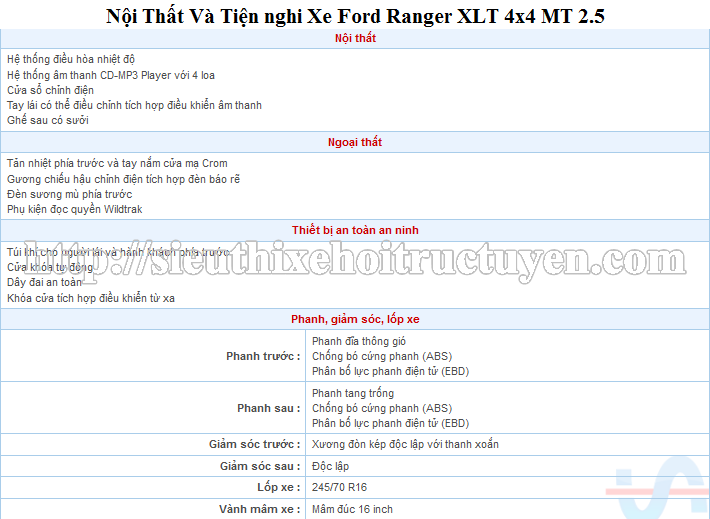This screenshot has height=519, width=710.
Task: Click 'Xương đòn kép độc lập với thanh xoắn'
Action: (x=405, y=444)
